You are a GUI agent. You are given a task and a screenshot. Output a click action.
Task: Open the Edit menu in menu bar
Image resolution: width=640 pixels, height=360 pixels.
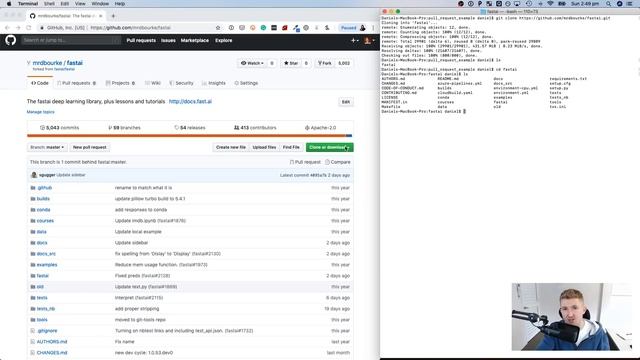pyautogui.click(x=64, y=4)
